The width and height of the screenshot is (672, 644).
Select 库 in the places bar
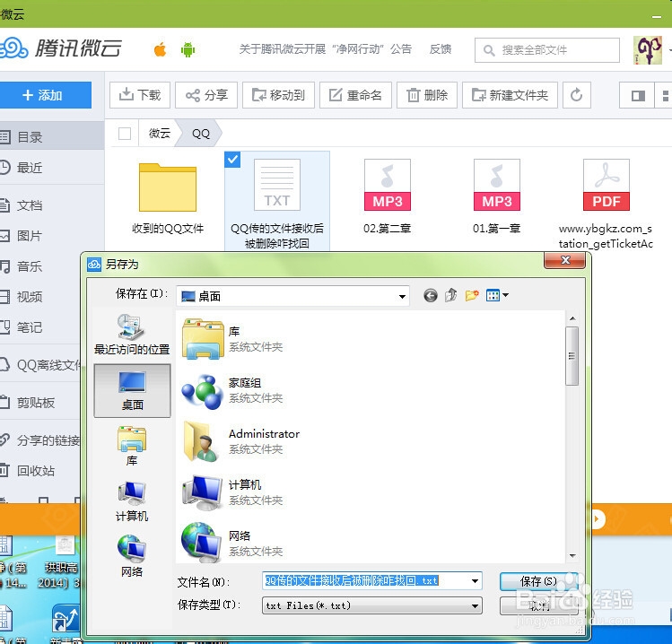[x=132, y=446]
